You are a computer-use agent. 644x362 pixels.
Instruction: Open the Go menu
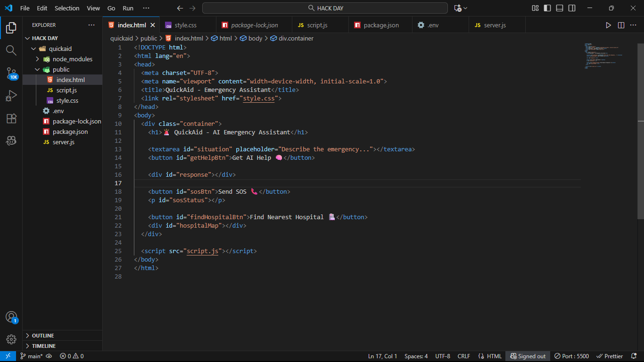click(111, 8)
